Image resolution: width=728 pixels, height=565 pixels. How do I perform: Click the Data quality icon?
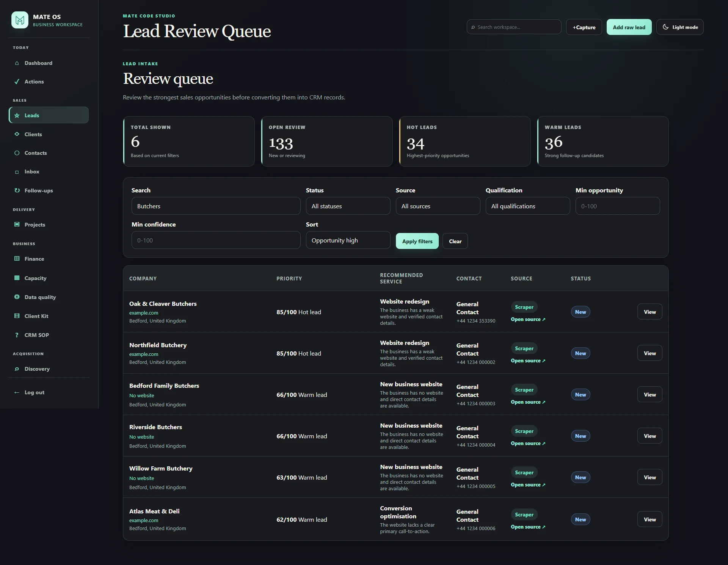pos(17,297)
